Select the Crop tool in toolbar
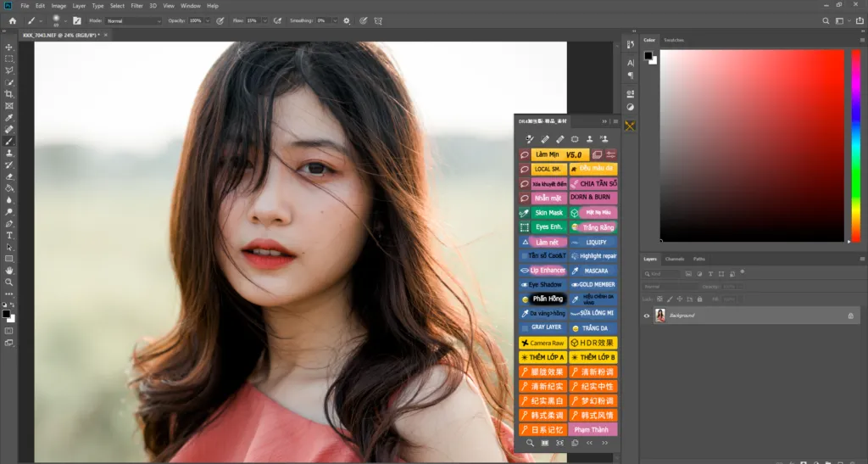The image size is (868, 464). 9,94
